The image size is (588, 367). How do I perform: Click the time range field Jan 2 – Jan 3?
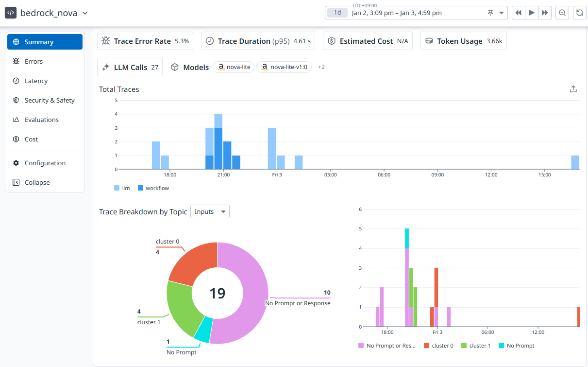click(x=416, y=13)
